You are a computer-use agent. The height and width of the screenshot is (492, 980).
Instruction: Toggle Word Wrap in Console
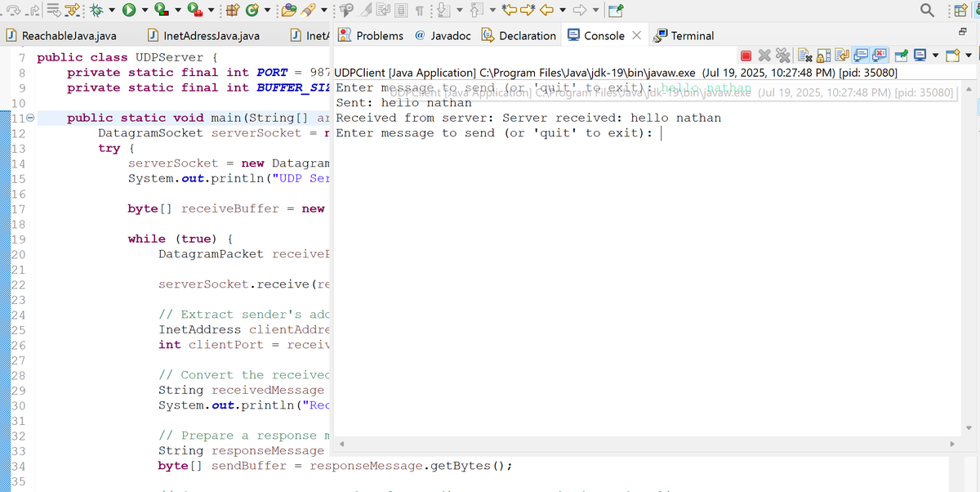pyautogui.click(x=841, y=56)
